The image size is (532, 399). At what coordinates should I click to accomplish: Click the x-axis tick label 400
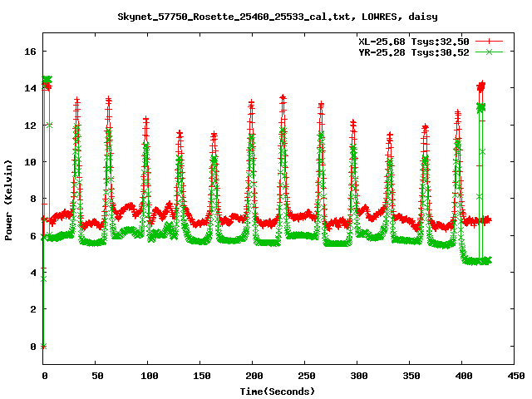(464, 376)
